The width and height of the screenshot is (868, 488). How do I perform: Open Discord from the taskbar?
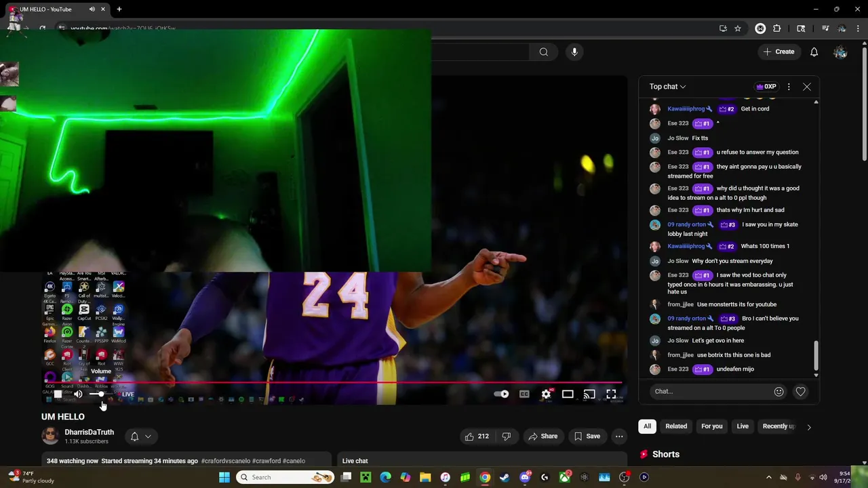524,477
